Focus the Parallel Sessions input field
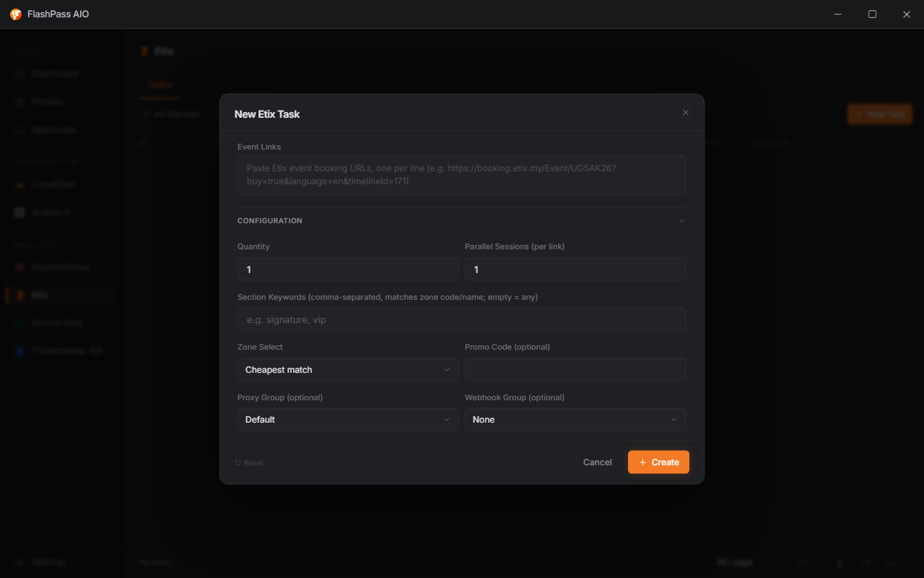This screenshot has width=924, height=578. coord(575,269)
